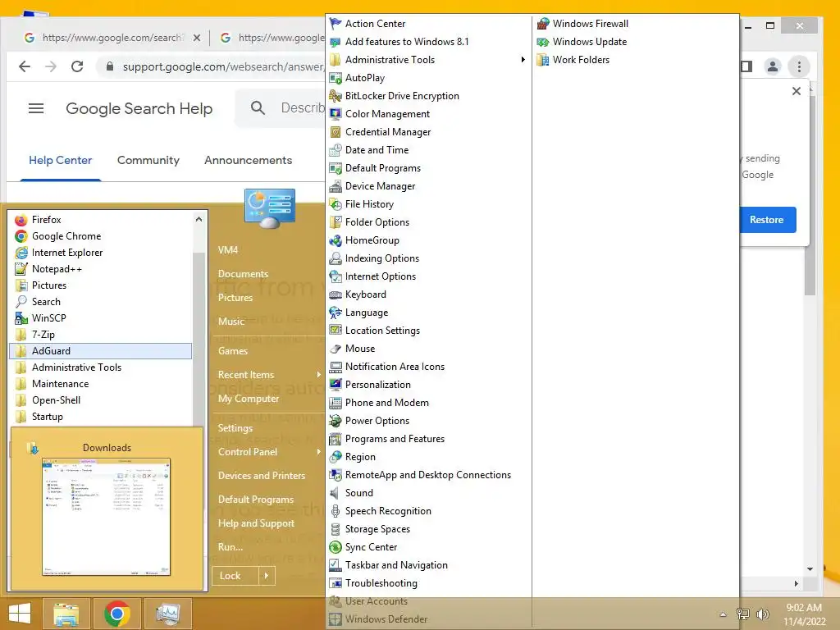Open My Computer from start menu
Image resolution: width=840 pixels, height=630 pixels.
tap(249, 399)
